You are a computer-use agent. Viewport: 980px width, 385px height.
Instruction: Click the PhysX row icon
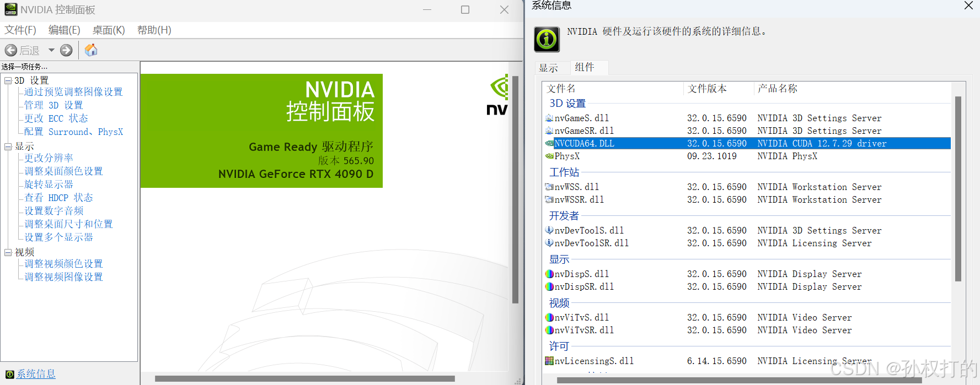pos(549,156)
